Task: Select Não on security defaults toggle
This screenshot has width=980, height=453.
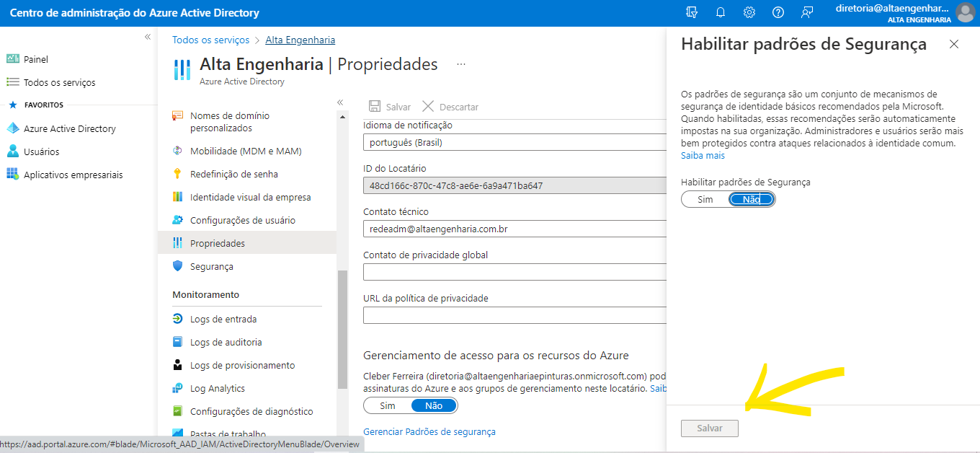Action: (x=751, y=199)
